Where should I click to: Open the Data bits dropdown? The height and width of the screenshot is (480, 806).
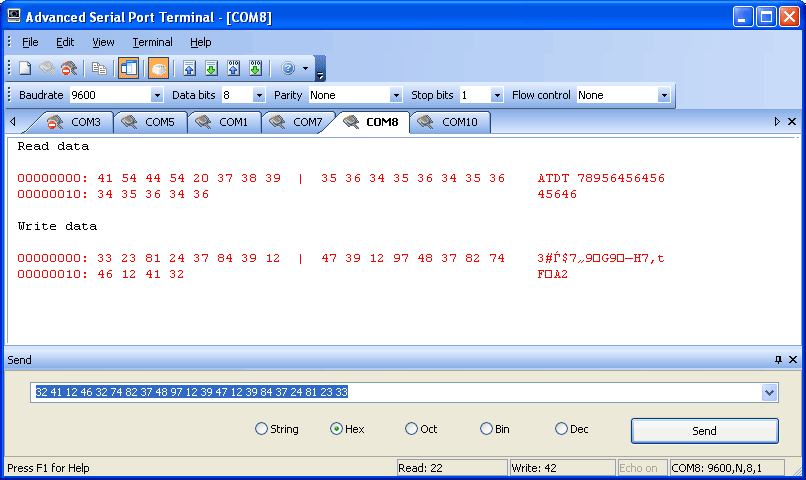(x=259, y=95)
